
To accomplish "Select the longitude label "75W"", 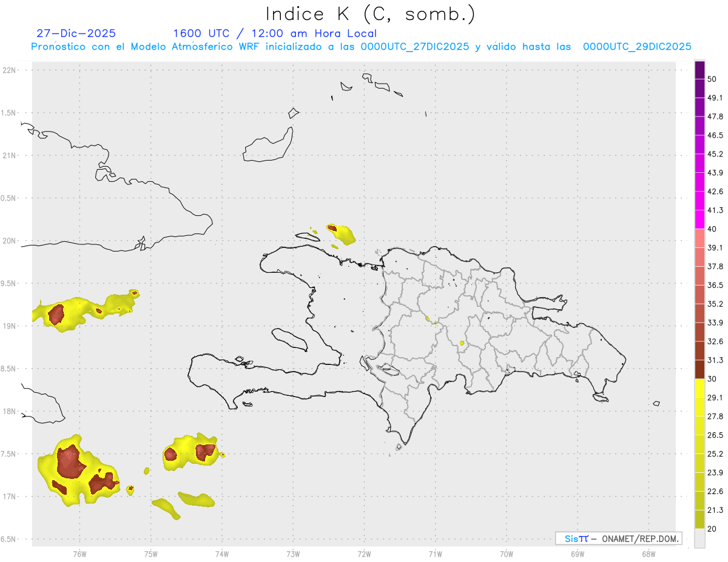I will (x=150, y=554).
